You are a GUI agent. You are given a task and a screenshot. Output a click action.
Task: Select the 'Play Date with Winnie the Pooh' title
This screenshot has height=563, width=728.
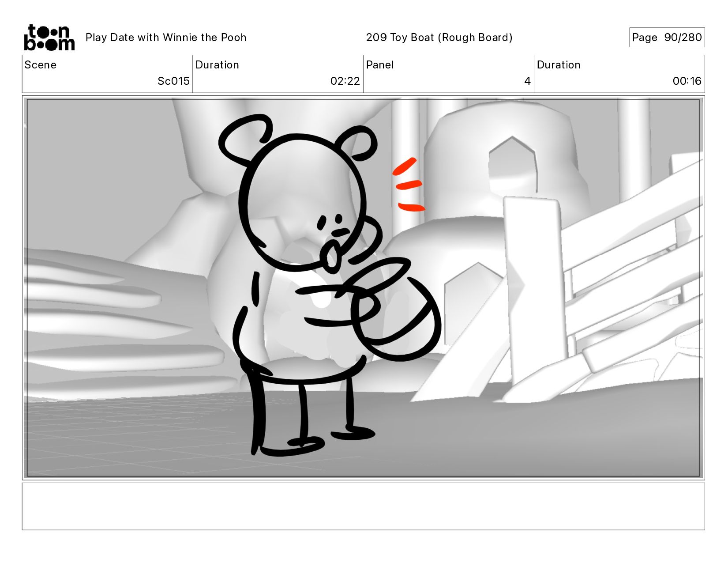point(166,38)
